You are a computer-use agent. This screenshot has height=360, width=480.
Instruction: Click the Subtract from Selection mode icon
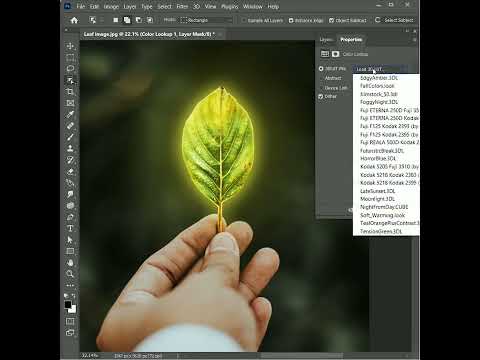point(138,20)
